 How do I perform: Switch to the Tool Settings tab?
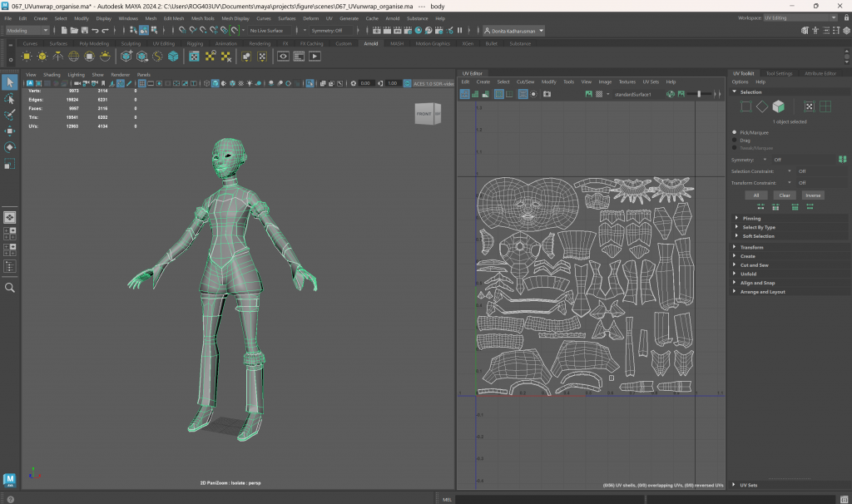pyautogui.click(x=779, y=73)
